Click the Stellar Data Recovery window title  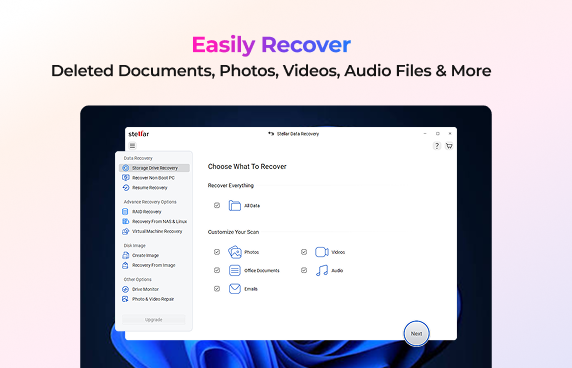coord(298,134)
